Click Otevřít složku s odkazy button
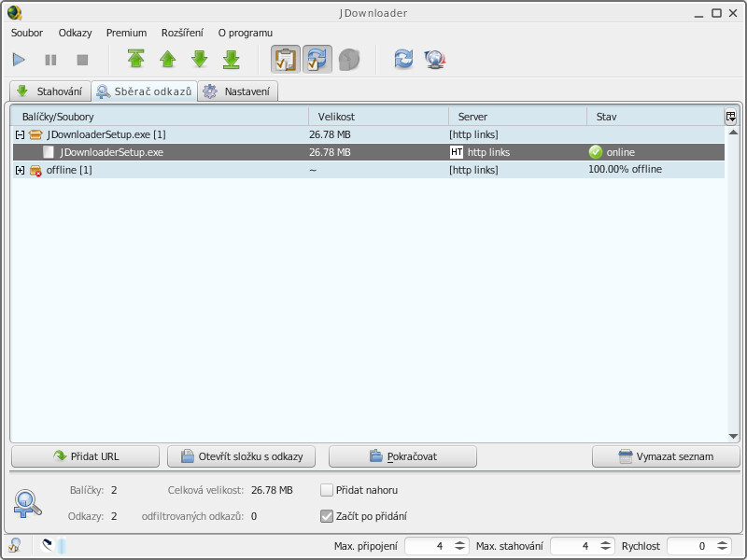Image resolution: width=747 pixels, height=560 pixels. point(241,456)
